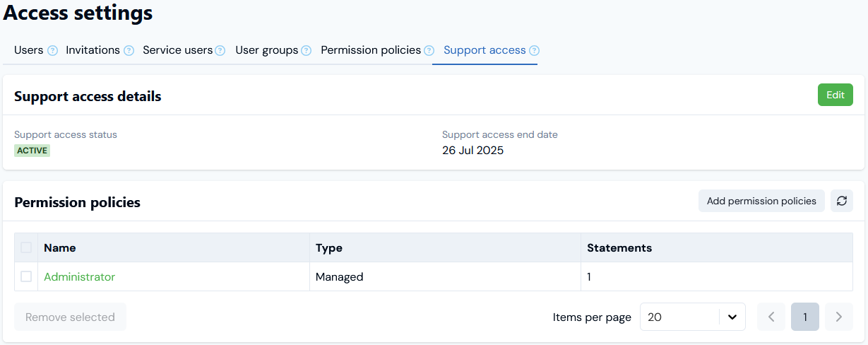Click the help icon next to Users

52,51
